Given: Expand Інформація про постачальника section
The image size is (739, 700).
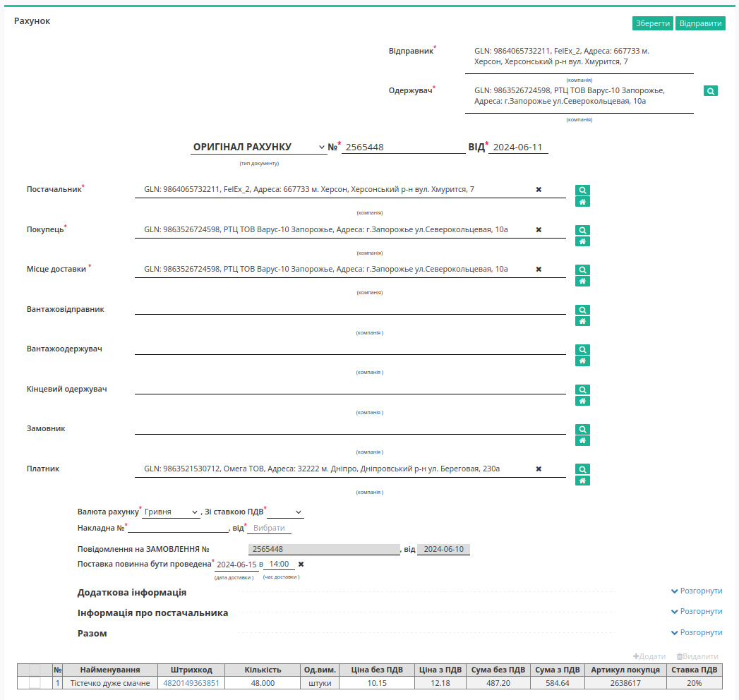Looking at the screenshot, I should 697,611.
